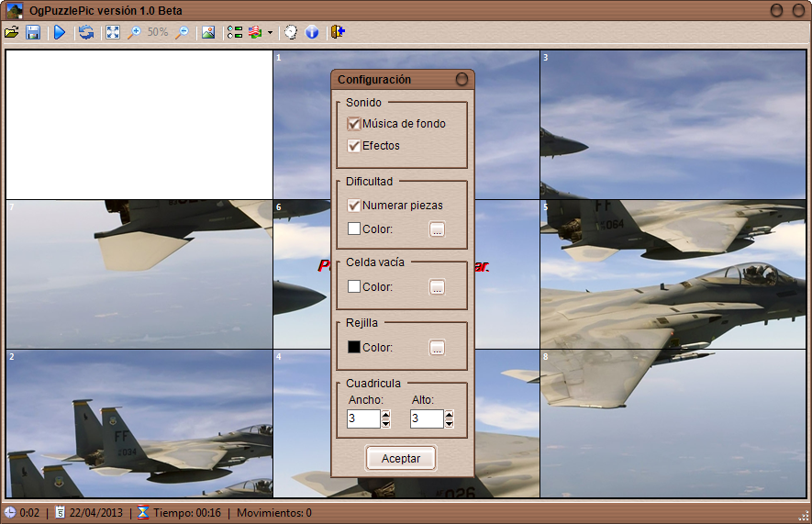Click the Ancho grid width field
This screenshot has width=812, height=524.
point(363,418)
